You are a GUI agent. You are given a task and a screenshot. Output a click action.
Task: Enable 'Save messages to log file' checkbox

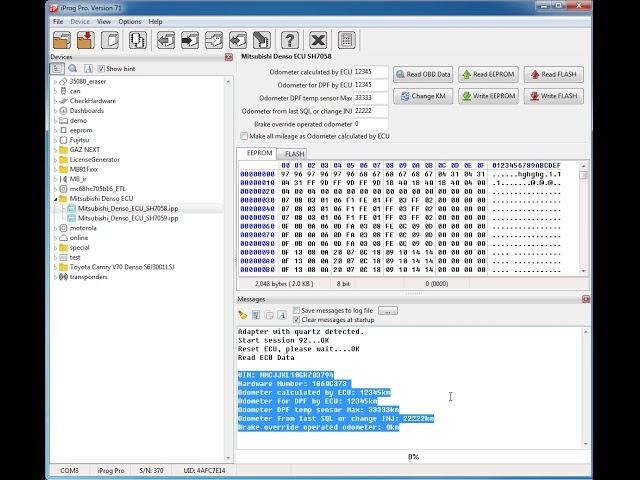coord(296,310)
